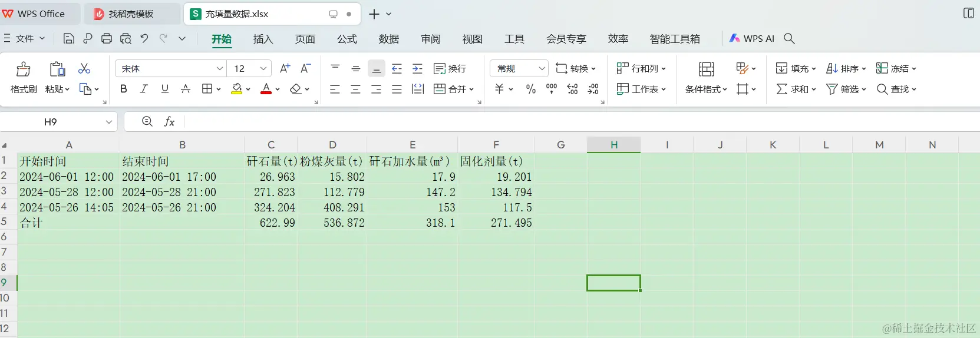Open the font size dropdown 12
The width and height of the screenshot is (980, 338).
pyautogui.click(x=263, y=68)
